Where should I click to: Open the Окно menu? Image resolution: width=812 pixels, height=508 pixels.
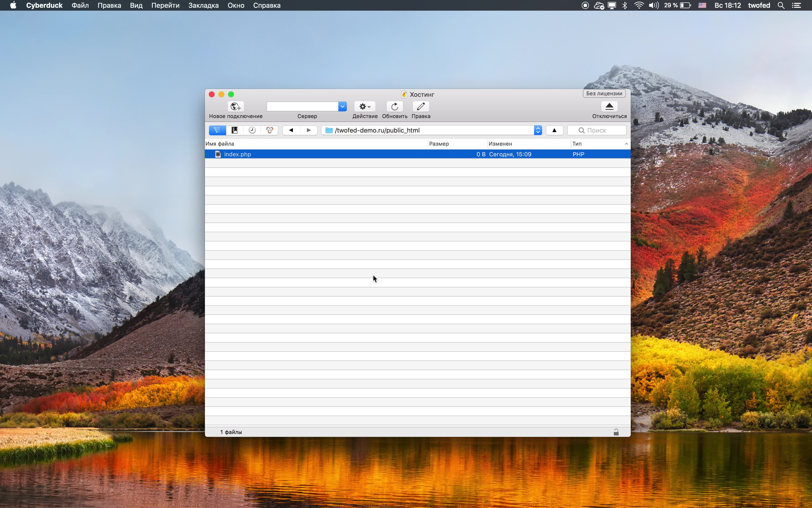(236, 5)
